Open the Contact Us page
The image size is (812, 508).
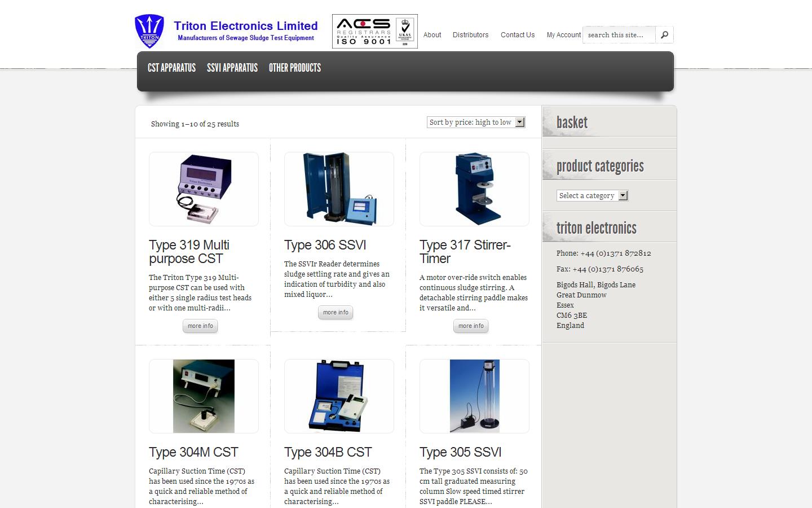(517, 35)
